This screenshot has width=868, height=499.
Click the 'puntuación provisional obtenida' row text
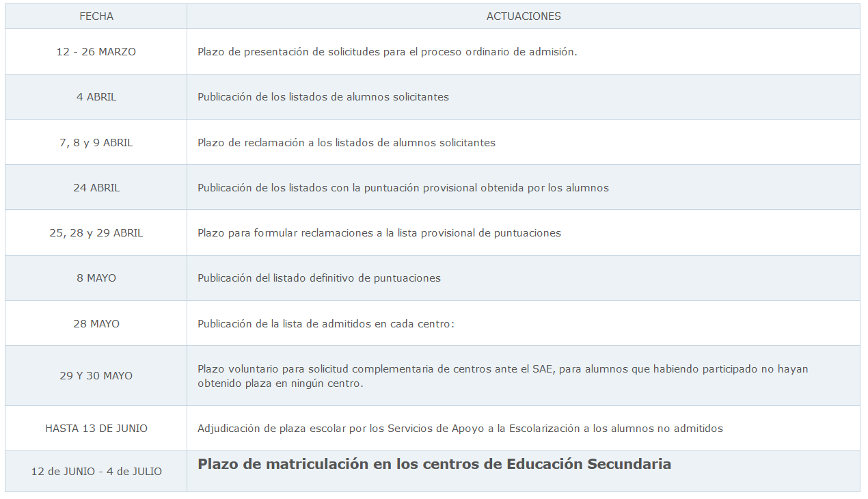403,188
